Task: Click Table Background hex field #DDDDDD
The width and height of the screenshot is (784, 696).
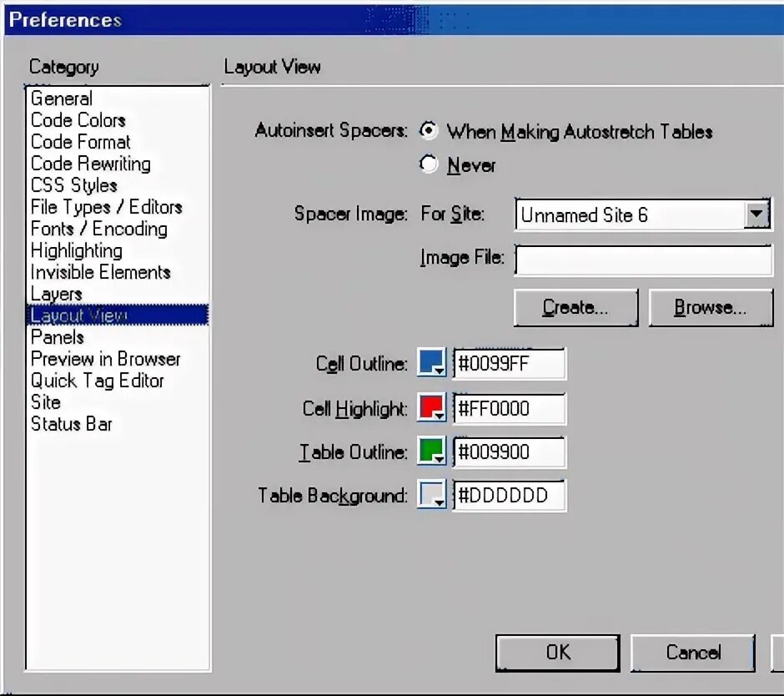Action: point(510,496)
